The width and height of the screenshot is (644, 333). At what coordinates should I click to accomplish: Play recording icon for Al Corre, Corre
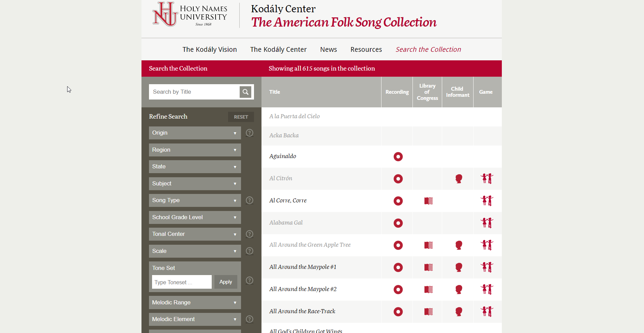point(398,201)
